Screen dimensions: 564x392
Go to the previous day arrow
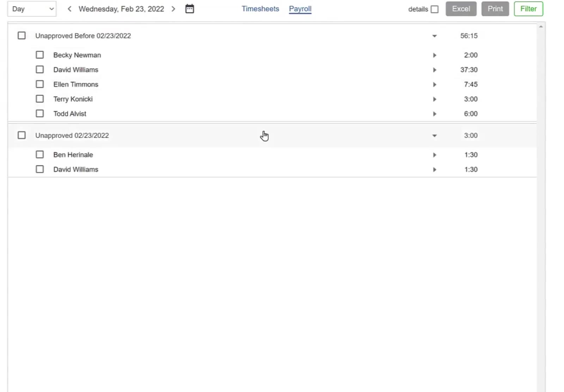click(x=69, y=9)
